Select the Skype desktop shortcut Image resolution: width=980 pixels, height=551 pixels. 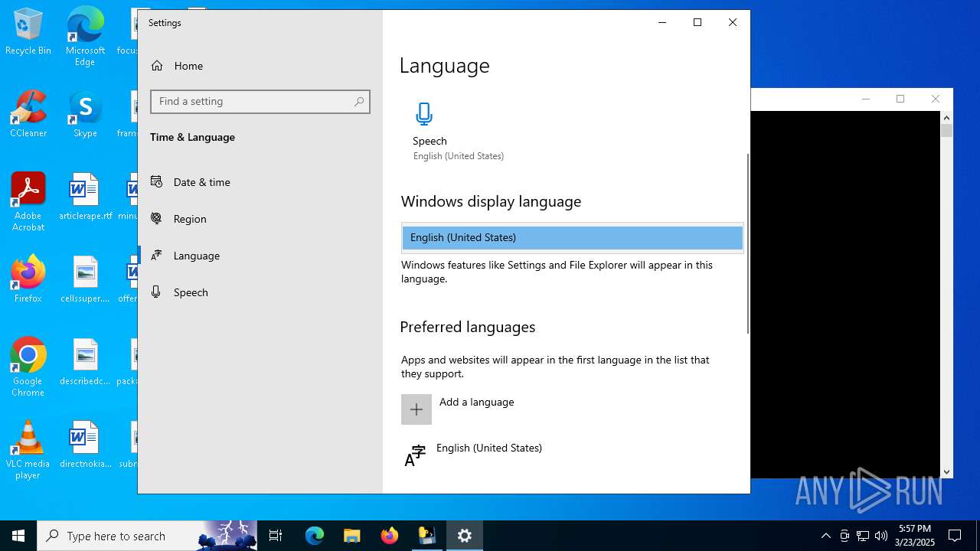(x=85, y=114)
